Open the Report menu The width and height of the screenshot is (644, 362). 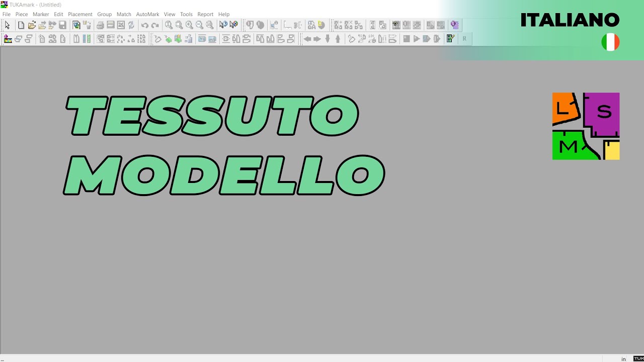[x=205, y=14]
